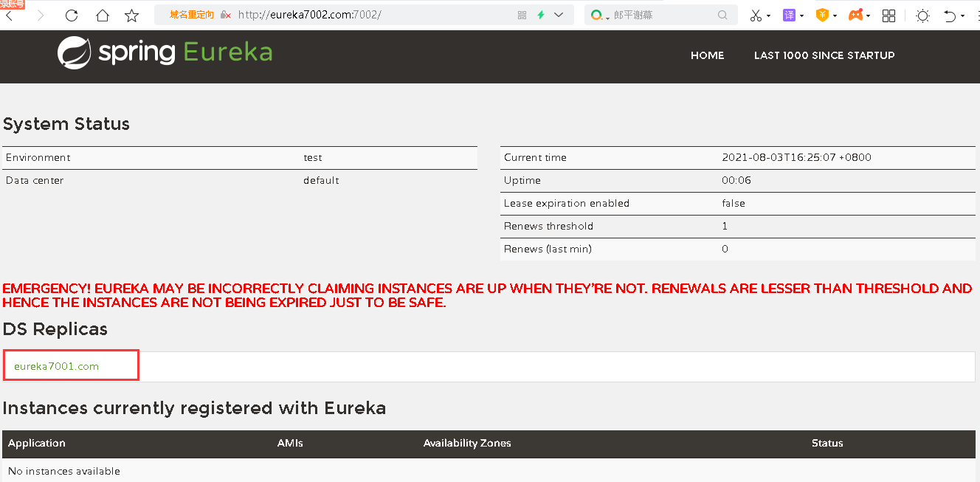Click the red EMERGENCY warning message
Screen dimensions: 980x482
(x=487, y=295)
